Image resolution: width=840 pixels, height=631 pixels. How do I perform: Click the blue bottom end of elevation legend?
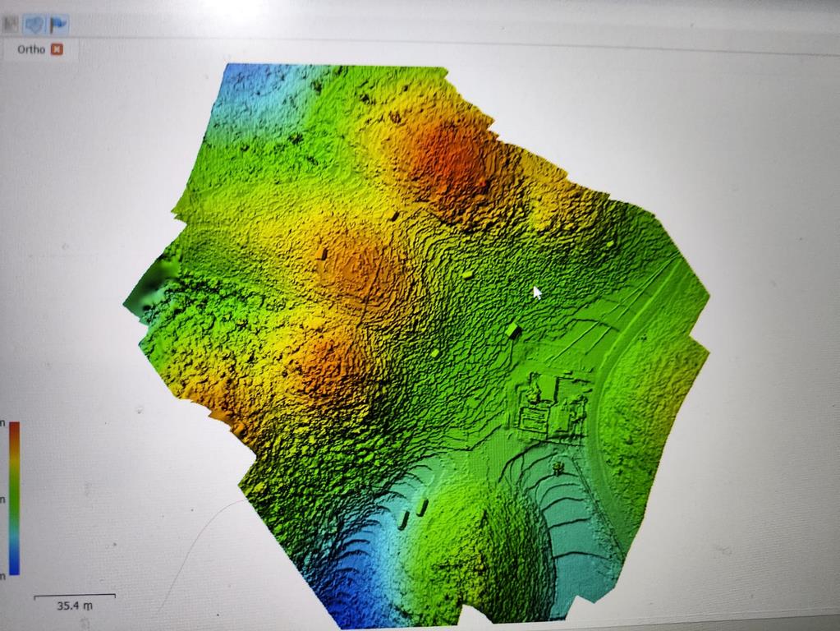14,567
